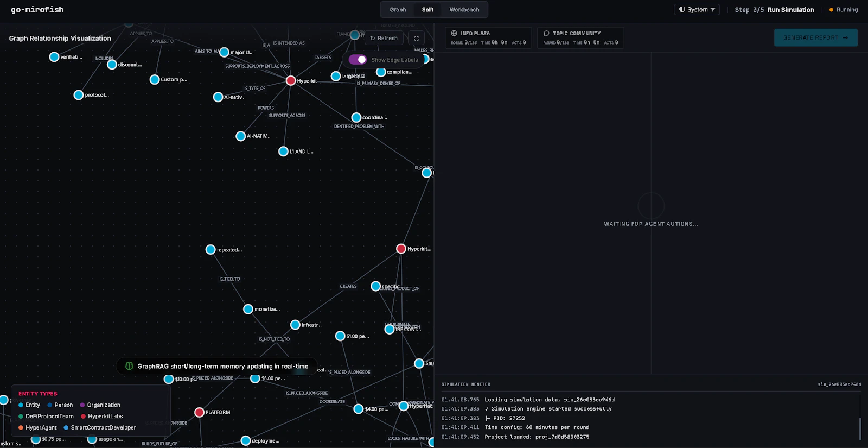Click the Entity legend color dot
This screenshot has width=868, height=448.
(21, 405)
